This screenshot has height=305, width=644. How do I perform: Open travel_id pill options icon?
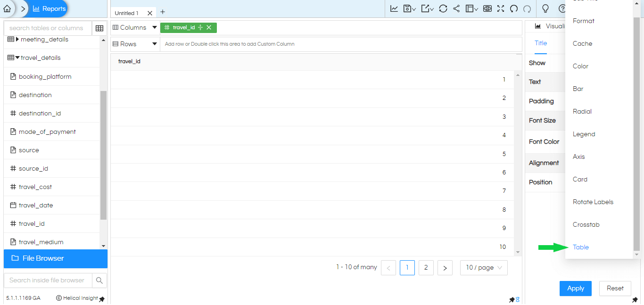(x=200, y=27)
